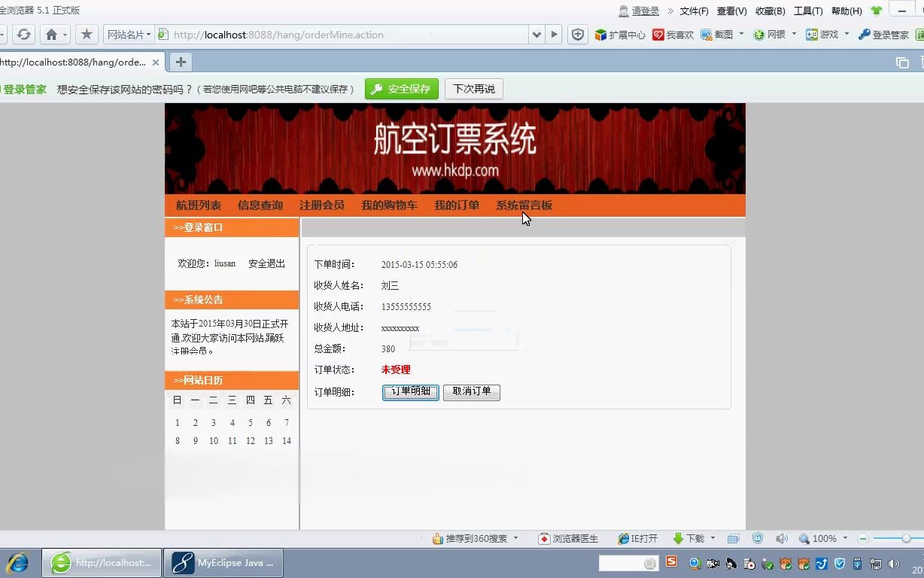
Task: Open the address bar history dropdown
Action: pos(536,34)
